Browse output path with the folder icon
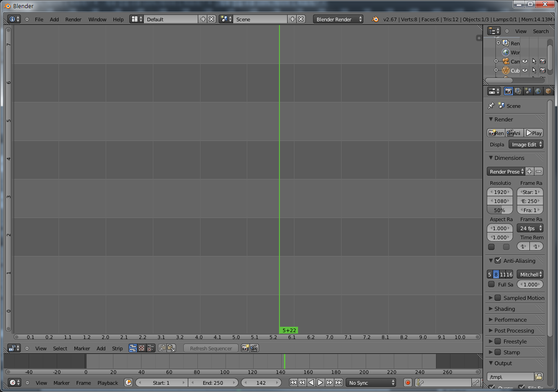Viewport: 558px width, 392px height. [538, 377]
